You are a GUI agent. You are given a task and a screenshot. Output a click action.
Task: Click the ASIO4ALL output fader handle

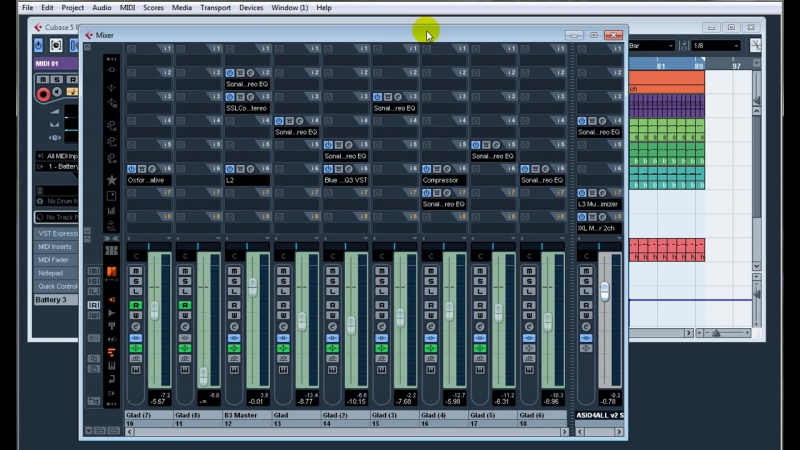[x=605, y=292]
